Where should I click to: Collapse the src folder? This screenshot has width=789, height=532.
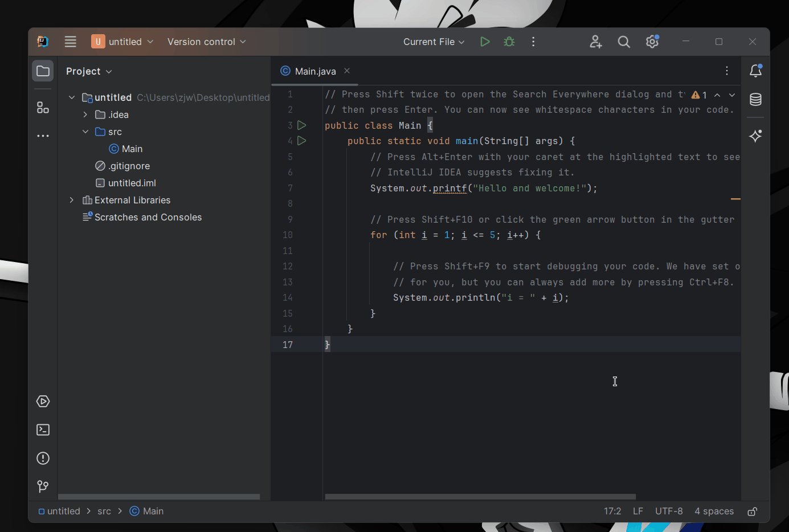(x=85, y=132)
